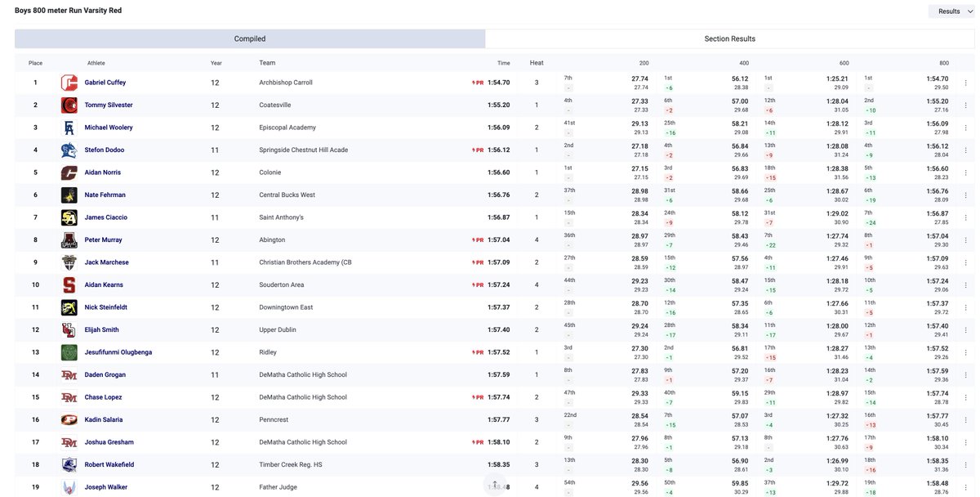Click Tommy Silvester's 1:55.20 time
Screen dimensions: 980x497
click(x=499, y=105)
